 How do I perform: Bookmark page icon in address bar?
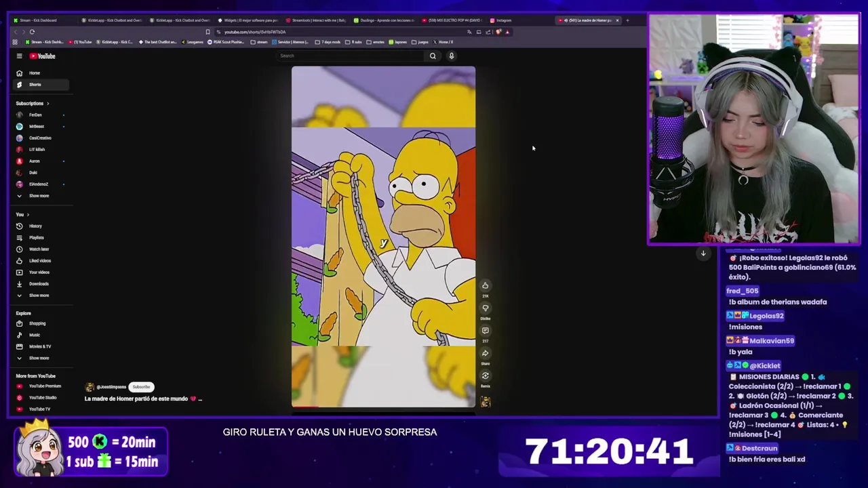coord(208,32)
